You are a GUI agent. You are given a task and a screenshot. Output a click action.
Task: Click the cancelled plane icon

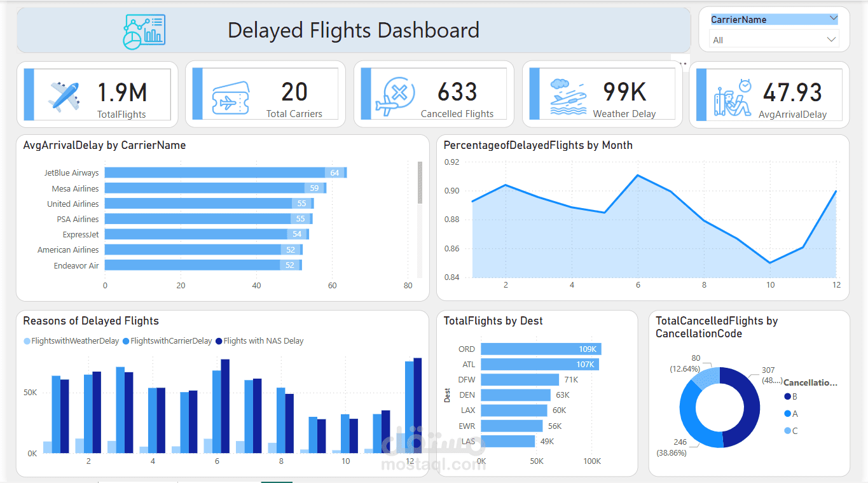click(395, 96)
